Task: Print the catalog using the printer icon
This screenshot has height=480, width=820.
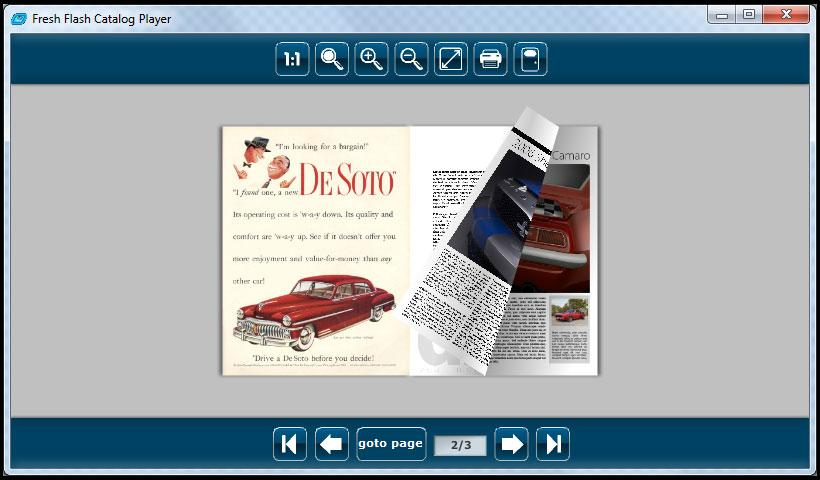Action: click(x=491, y=60)
